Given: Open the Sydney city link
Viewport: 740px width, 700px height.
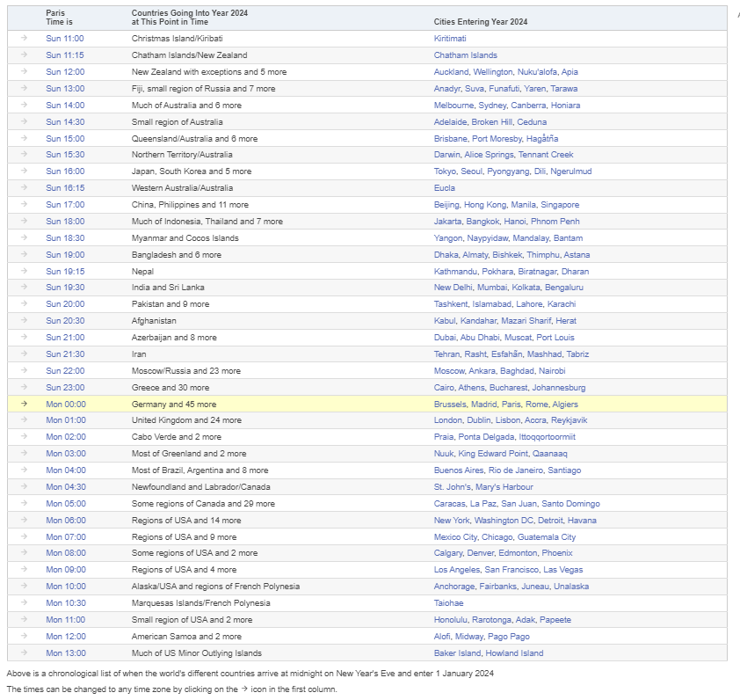Looking at the screenshot, I should (x=492, y=105).
